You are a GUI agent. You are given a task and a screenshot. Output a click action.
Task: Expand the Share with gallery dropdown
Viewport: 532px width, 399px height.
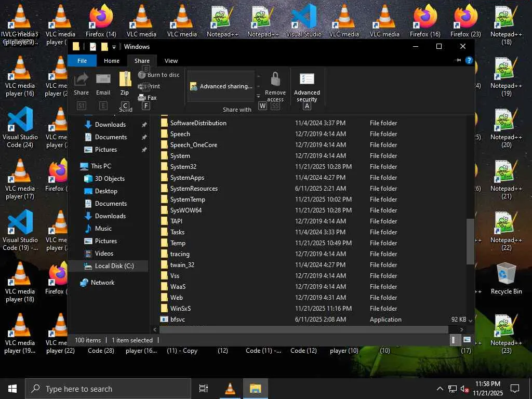(x=259, y=96)
